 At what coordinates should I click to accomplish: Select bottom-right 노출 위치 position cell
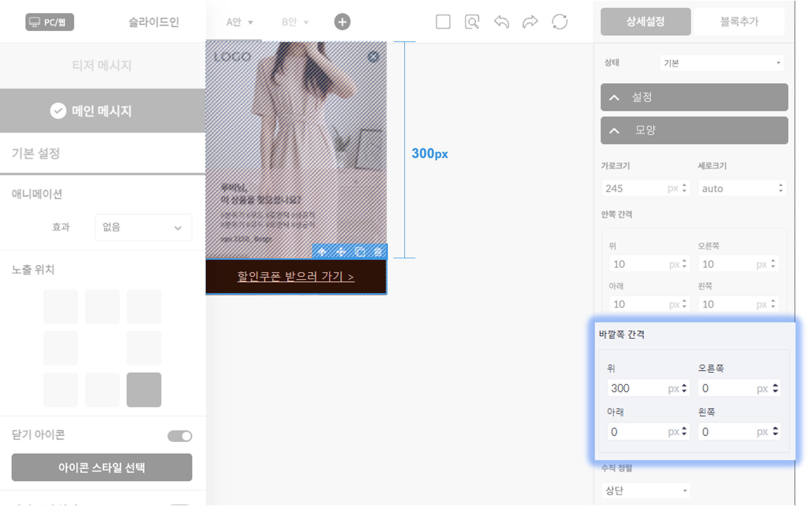pos(144,389)
